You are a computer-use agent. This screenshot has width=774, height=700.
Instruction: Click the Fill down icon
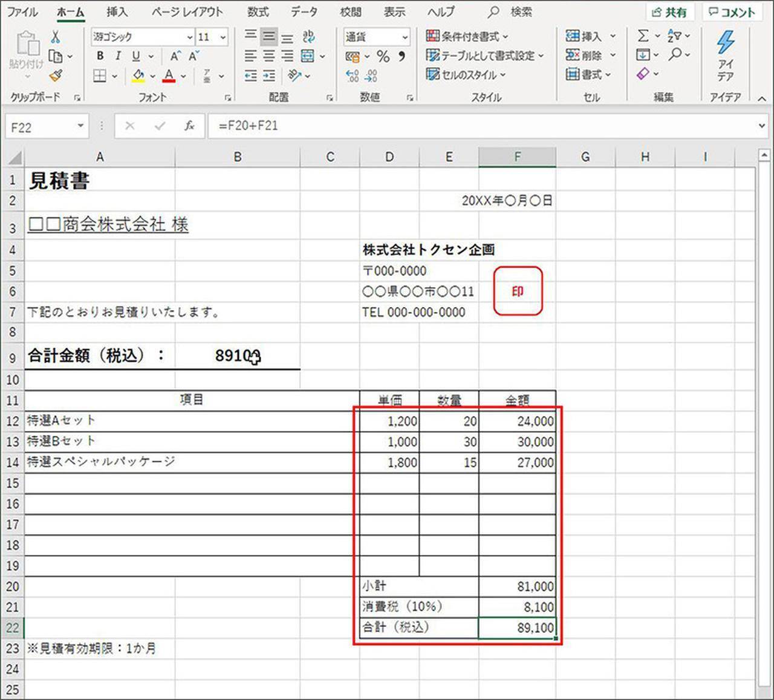(x=643, y=55)
